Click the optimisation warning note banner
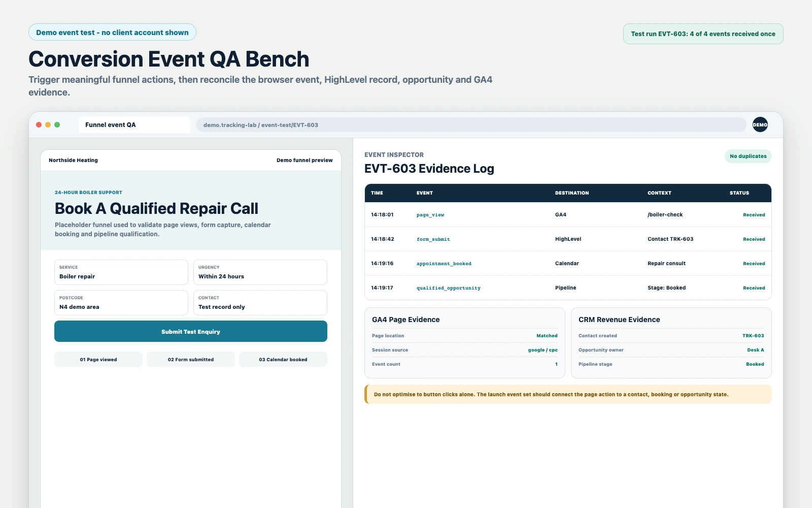 568,394
